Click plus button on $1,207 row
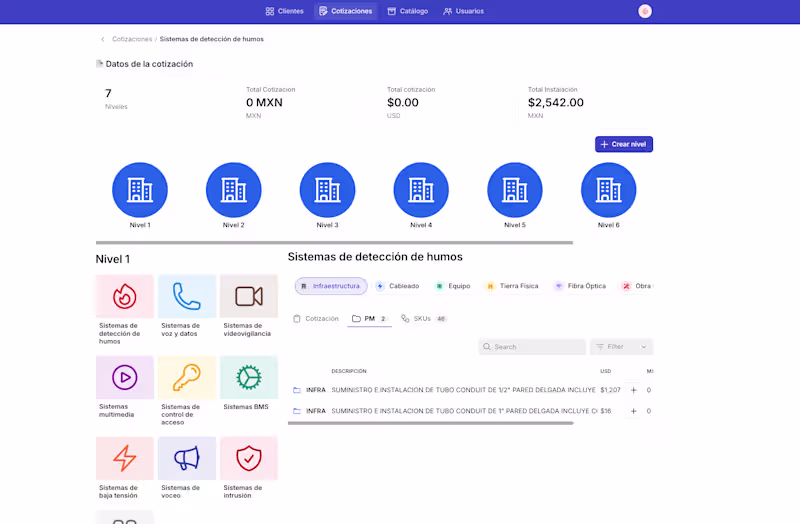Screen dimensions: 800x524 click(634, 390)
